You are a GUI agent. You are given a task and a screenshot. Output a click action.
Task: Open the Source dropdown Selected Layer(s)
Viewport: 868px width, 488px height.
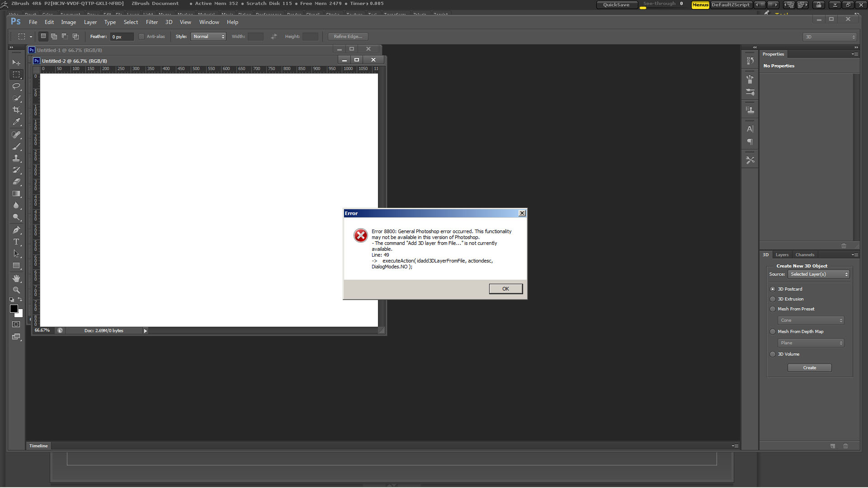[819, 274]
